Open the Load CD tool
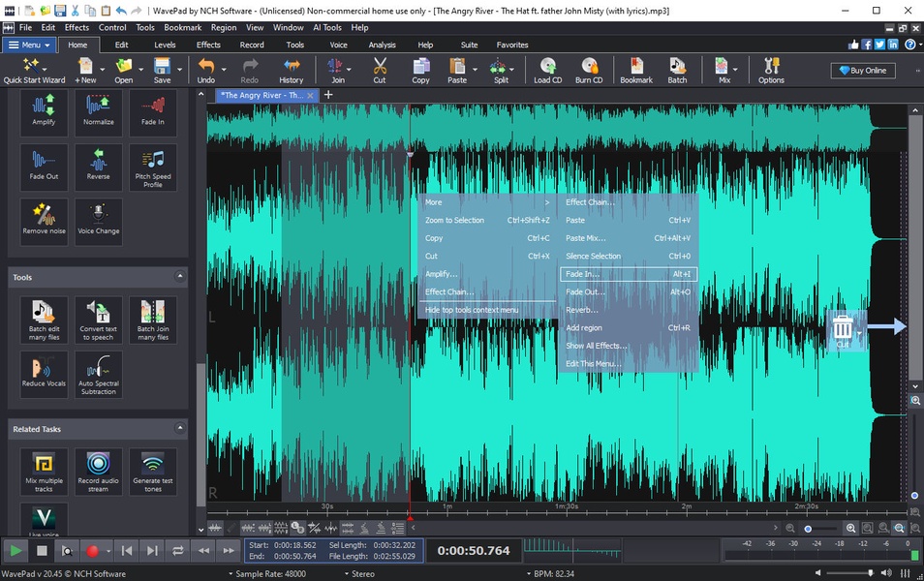The width and height of the screenshot is (924, 581). (547, 70)
